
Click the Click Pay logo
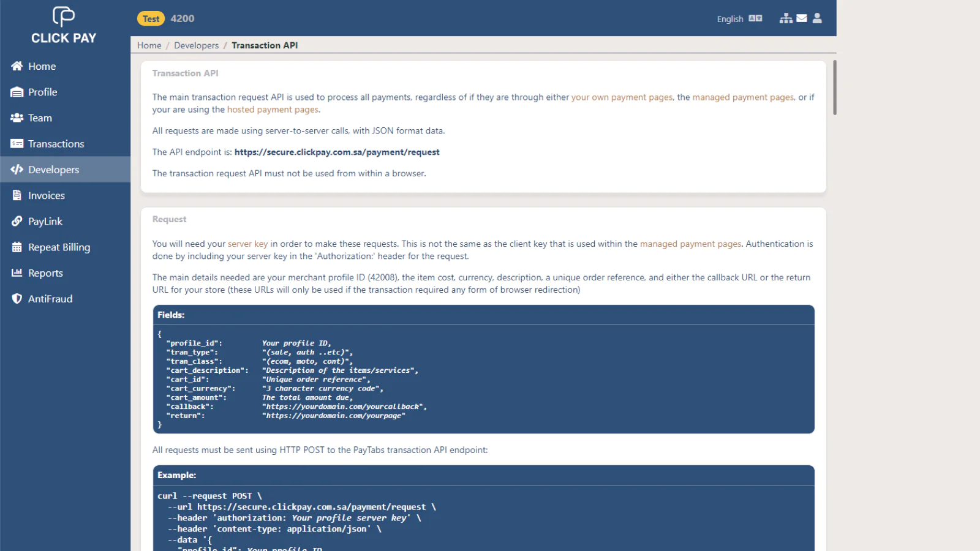pos(64,25)
